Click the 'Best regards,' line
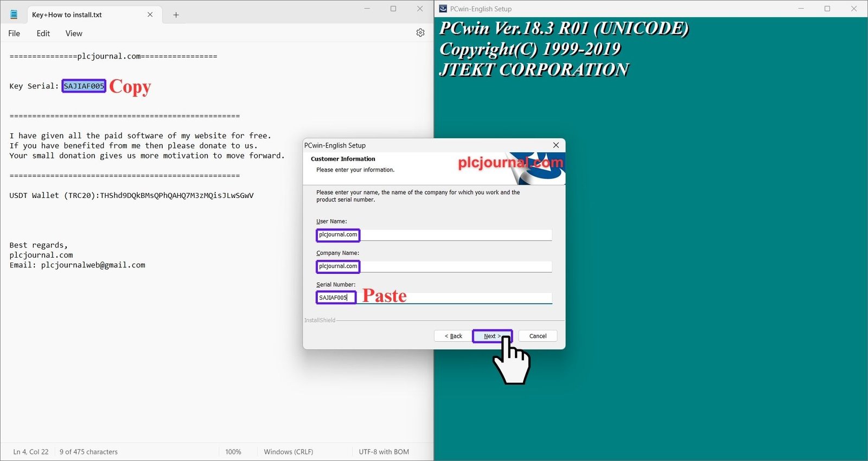Image resolution: width=868 pixels, height=461 pixels. click(x=39, y=245)
